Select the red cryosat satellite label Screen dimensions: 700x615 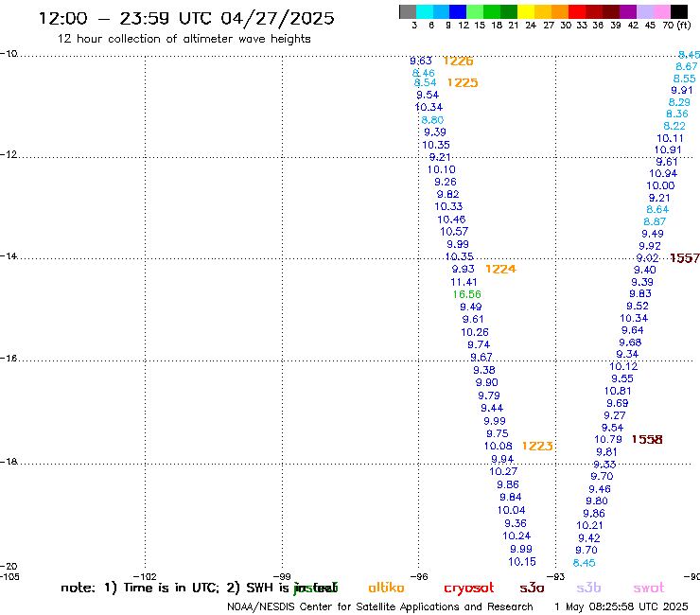click(469, 589)
